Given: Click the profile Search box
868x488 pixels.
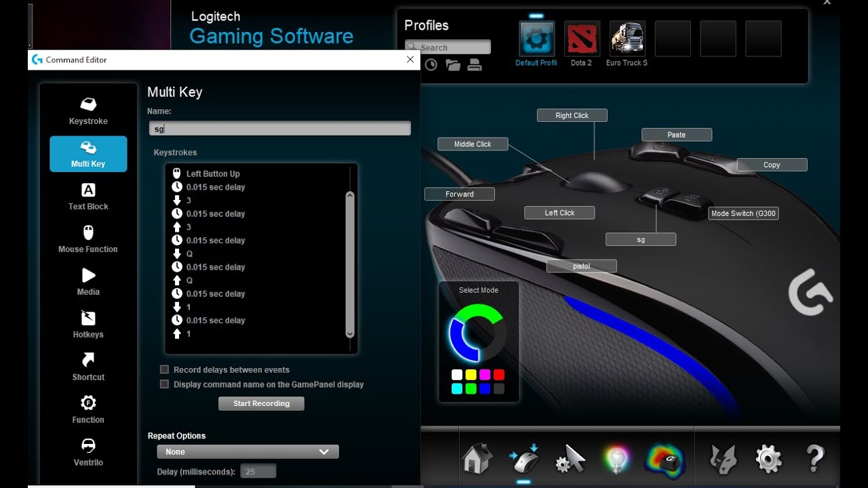Looking at the screenshot, I should pyautogui.click(x=448, y=47).
